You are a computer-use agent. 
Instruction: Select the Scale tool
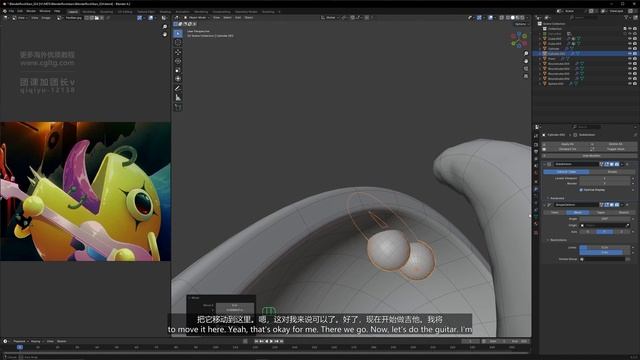(178, 70)
